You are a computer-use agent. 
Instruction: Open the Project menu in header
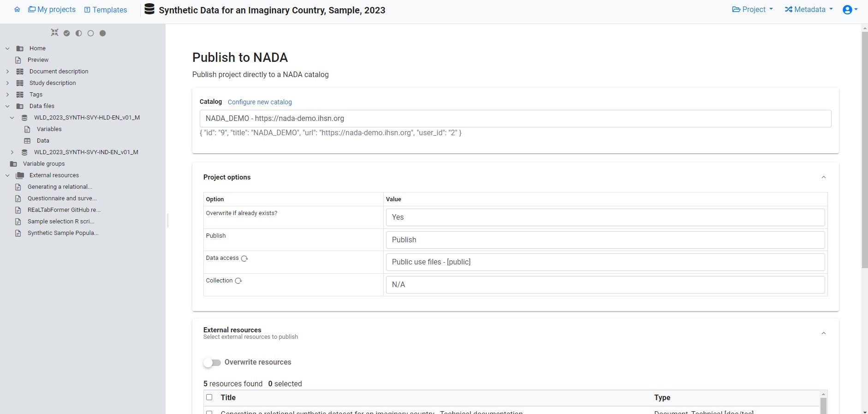click(752, 10)
